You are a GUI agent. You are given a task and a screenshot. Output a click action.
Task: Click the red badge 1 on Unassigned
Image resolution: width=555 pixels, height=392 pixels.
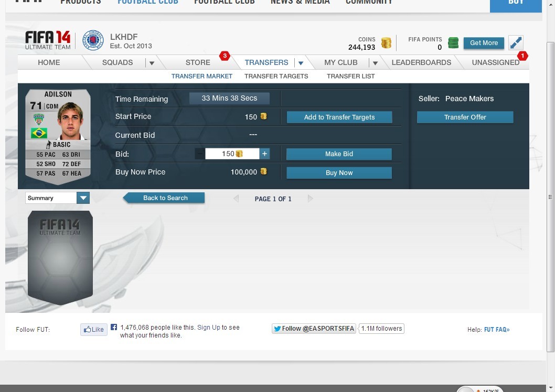click(522, 56)
